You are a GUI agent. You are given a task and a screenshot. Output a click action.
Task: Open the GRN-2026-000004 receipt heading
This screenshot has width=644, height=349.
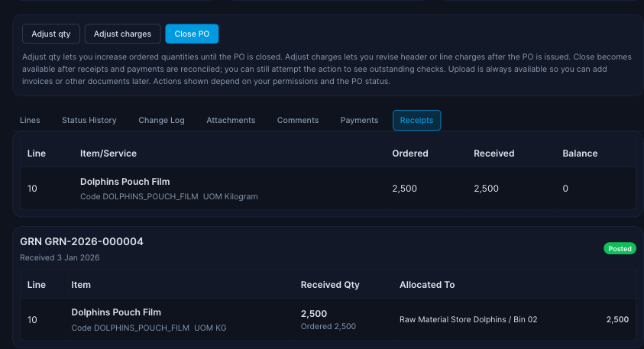pyautogui.click(x=82, y=241)
